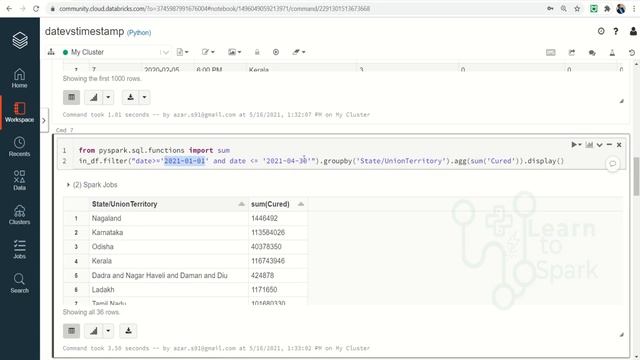Click the page vertical scrollbar
This screenshot has width=640, height=360.
636,177
